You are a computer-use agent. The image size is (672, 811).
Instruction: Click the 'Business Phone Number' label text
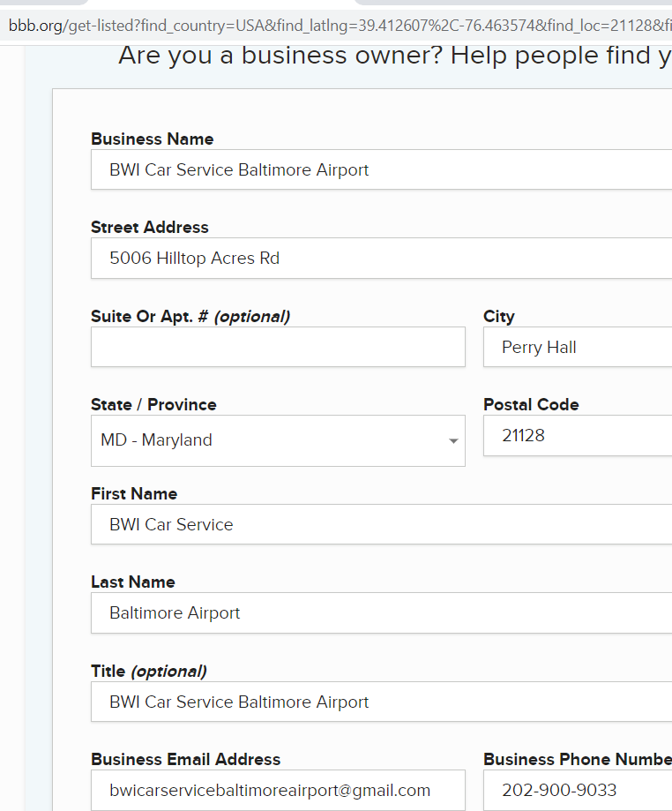pos(578,759)
